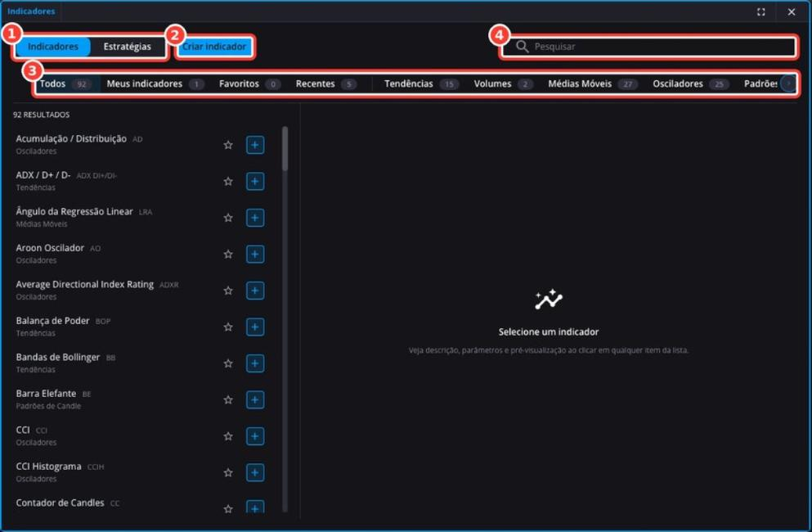Close the Indicadores window
The image size is (812, 532).
tap(792, 12)
